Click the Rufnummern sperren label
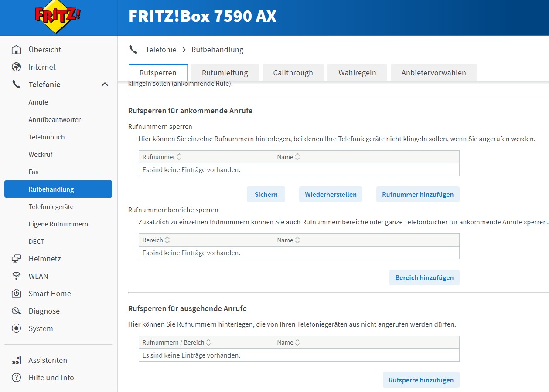The height and width of the screenshot is (392, 549). coord(160,127)
